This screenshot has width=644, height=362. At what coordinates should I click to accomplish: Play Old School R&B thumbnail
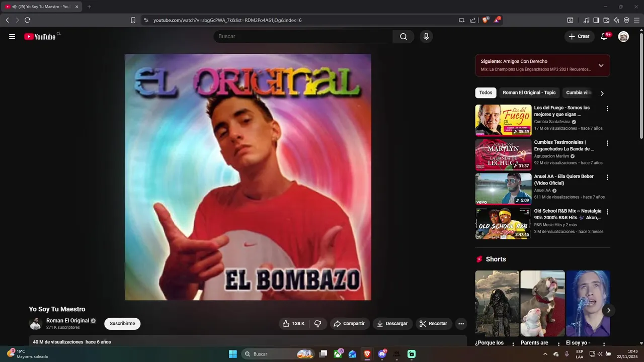click(503, 224)
